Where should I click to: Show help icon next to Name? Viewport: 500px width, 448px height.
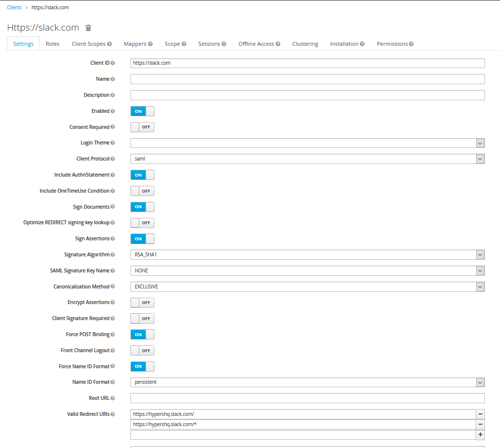(112, 79)
